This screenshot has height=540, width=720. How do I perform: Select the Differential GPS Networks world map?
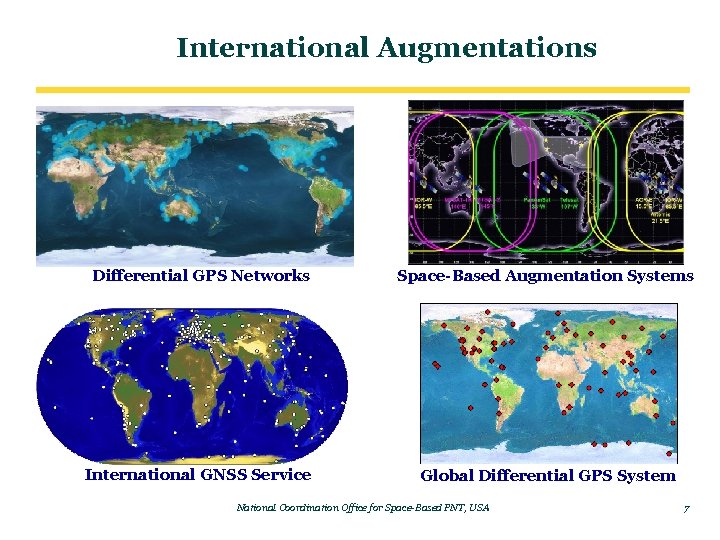click(x=195, y=186)
